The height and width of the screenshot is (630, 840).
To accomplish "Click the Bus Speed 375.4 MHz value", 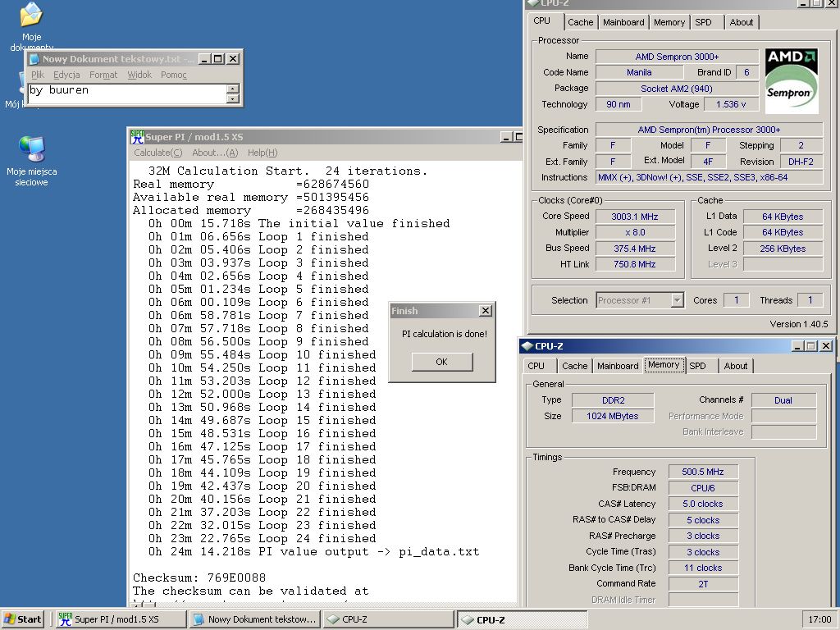I will point(635,249).
